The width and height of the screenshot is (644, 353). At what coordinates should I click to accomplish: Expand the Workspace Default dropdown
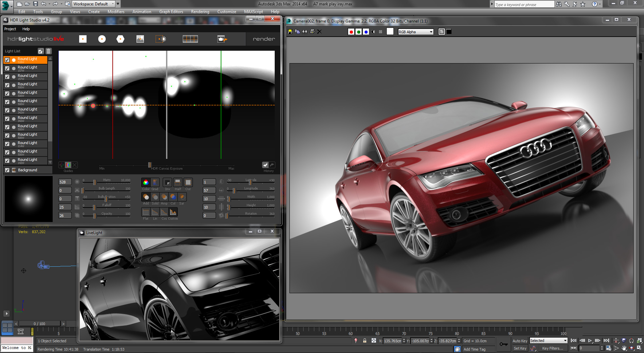[93, 4]
